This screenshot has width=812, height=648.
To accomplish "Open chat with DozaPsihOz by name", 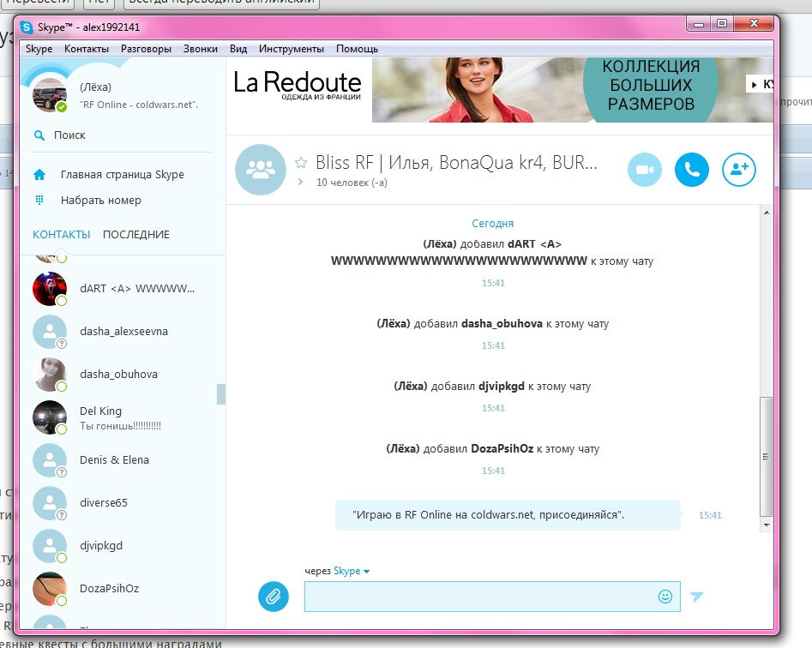I will [x=109, y=589].
